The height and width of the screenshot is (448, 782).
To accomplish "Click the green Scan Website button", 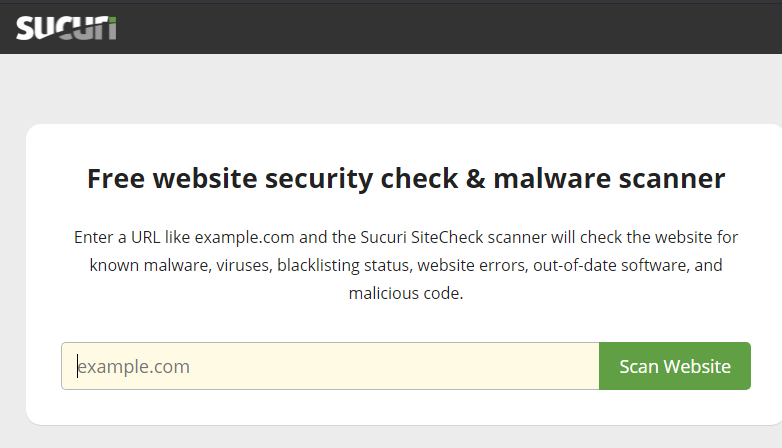I will (675, 366).
